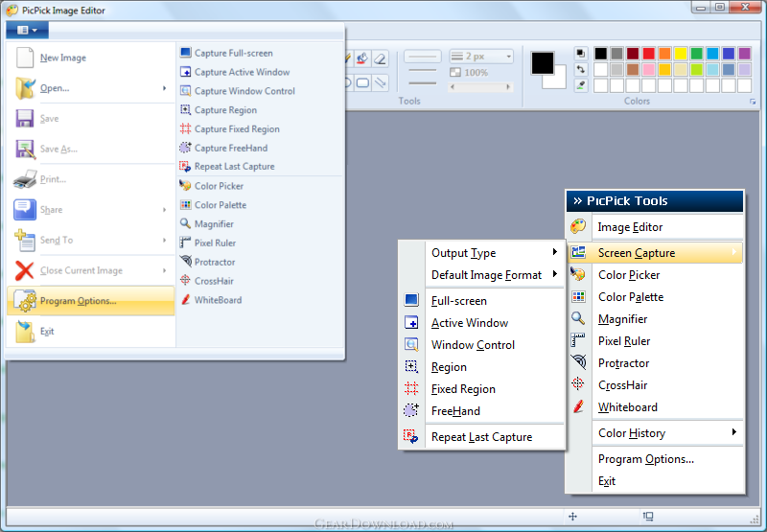The width and height of the screenshot is (767, 532).
Task: Pick the yellow color swatch
Action: (x=681, y=54)
